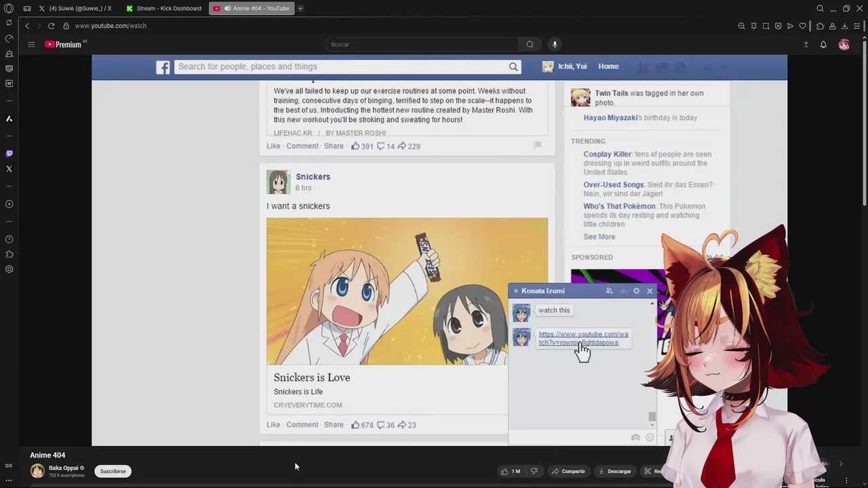Reload the current page

(51, 26)
